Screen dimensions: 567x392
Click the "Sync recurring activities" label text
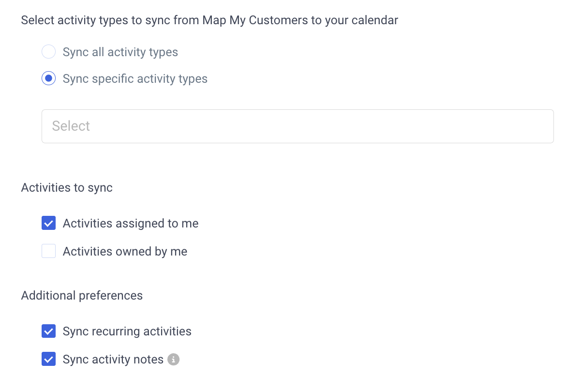[x=127, y=331]
